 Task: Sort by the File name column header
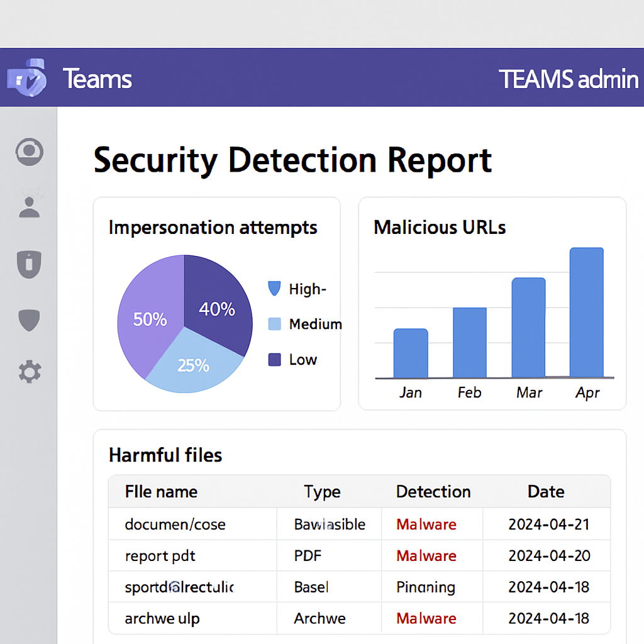click(161, 492)
